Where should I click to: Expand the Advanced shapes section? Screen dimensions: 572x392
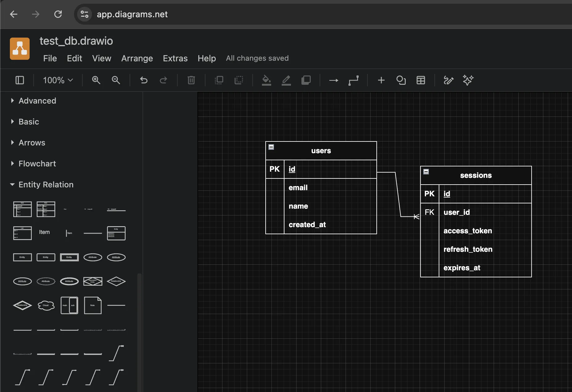[x=37, y=101]
